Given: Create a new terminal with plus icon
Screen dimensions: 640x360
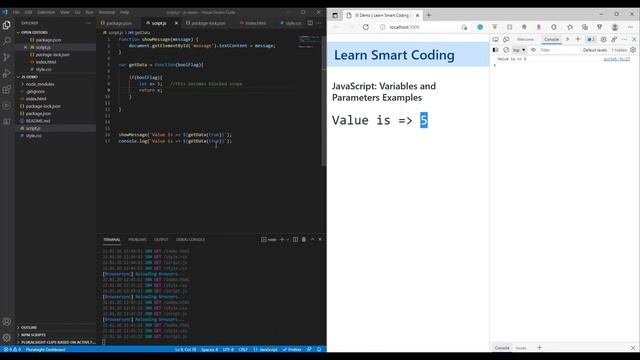Looking at the screenshot, I should click(x=282, y=240).
